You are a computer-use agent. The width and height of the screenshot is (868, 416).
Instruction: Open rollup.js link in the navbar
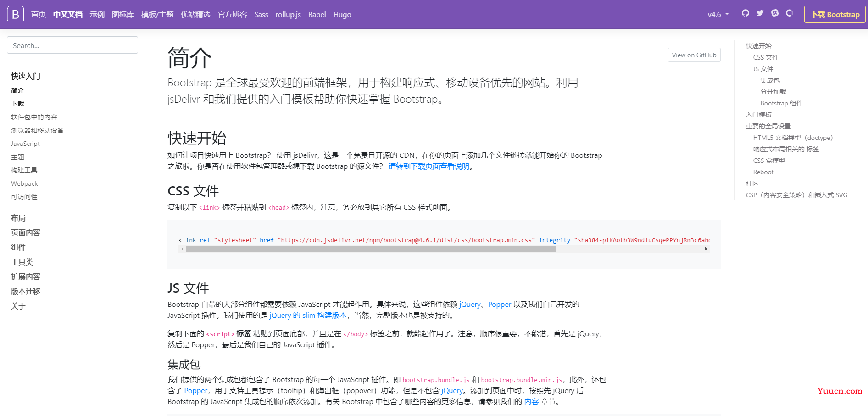pyautogui.click(x=288, y=14)
